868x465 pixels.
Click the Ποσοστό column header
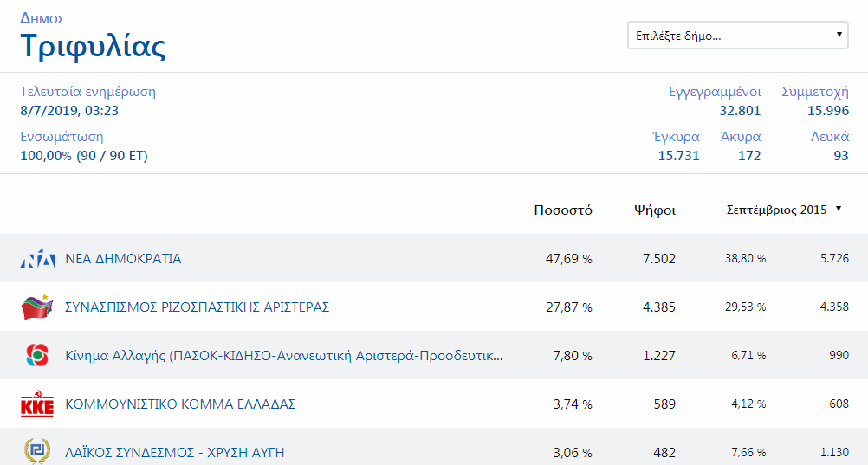point(563,210)
